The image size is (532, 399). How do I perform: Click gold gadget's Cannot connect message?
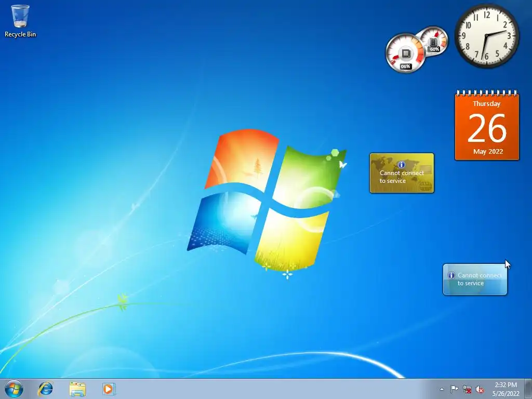click(x=402, y=177)
